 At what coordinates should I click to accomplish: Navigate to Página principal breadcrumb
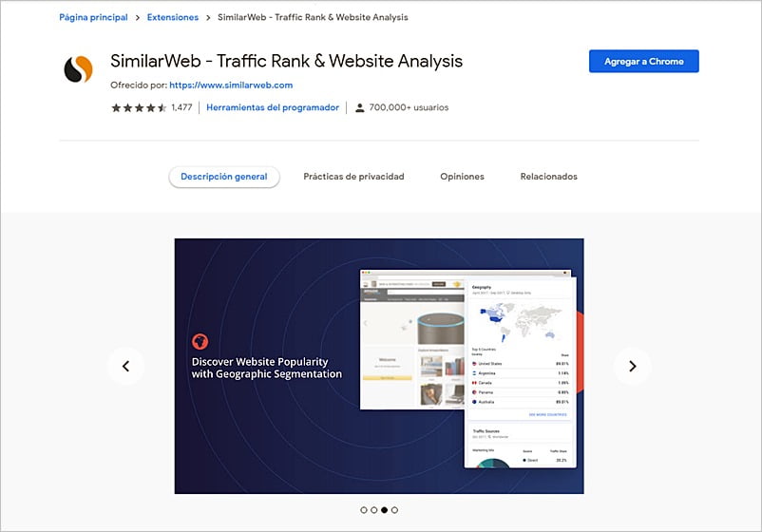coord(92,17)
